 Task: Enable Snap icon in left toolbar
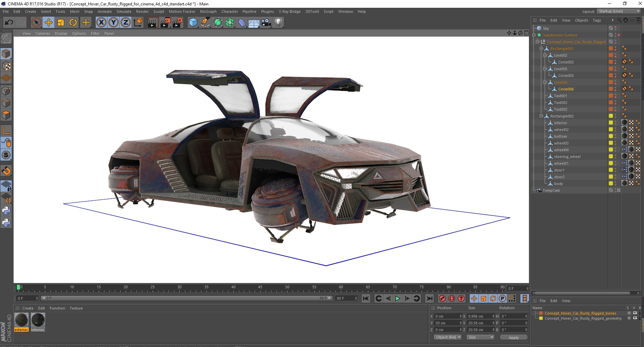[6, 171]
